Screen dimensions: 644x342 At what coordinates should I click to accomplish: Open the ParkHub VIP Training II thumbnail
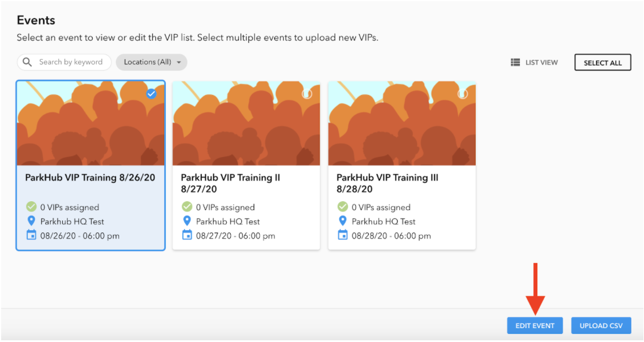pos(246,123)
